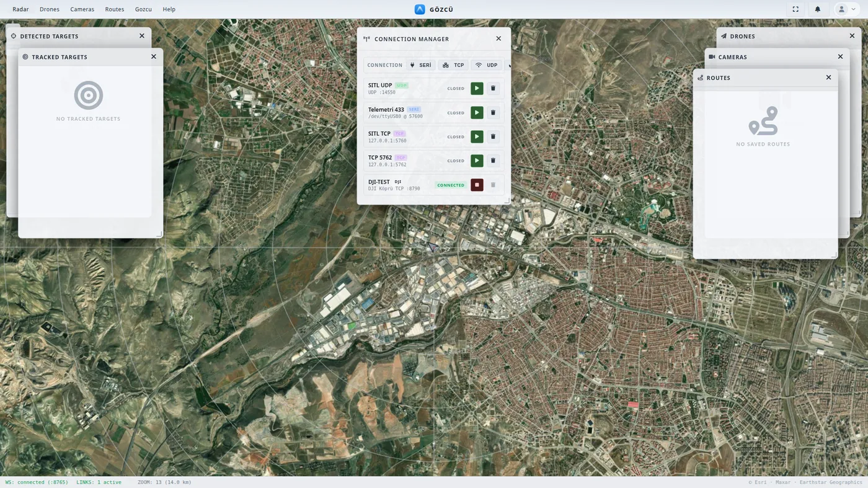
Task: Open the Help menu
Action: point(169,9)
